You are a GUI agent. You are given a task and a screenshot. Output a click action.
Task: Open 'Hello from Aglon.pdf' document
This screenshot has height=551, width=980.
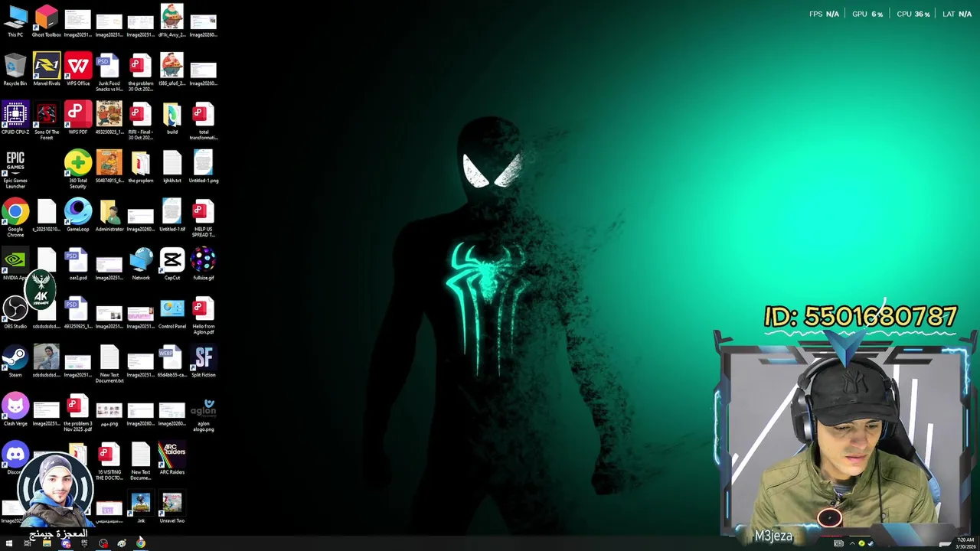pos(204,315)
